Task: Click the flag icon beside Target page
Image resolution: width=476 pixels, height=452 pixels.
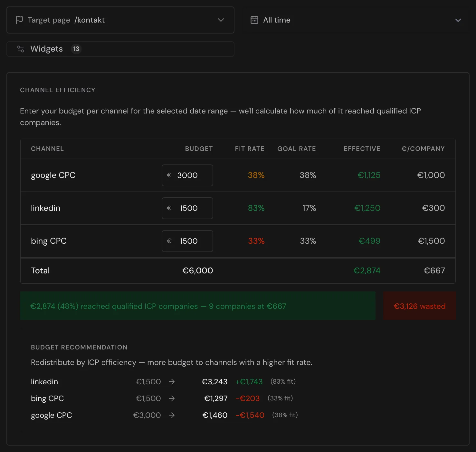Action: tap(19, 20)
